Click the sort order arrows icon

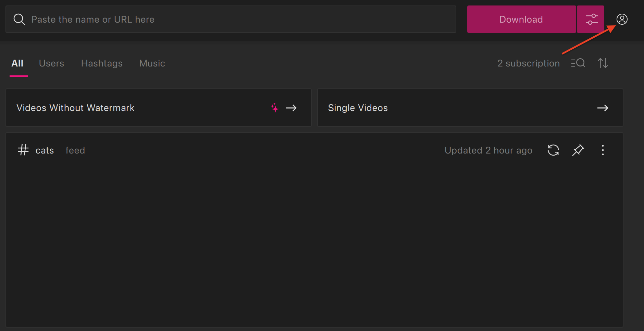click(x=603, y=63)
